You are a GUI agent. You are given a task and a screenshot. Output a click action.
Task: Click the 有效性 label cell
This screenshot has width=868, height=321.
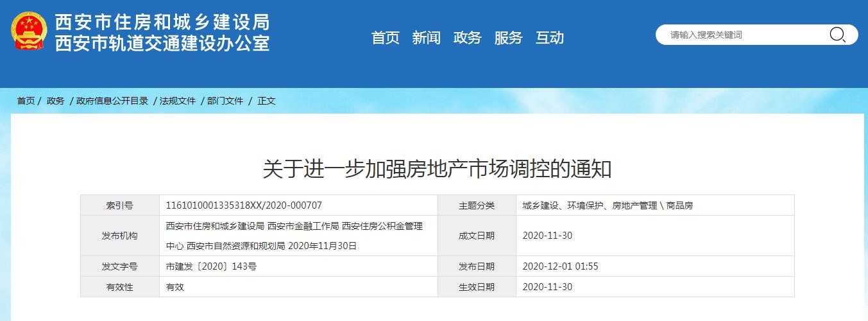click(x=119, y=287)
